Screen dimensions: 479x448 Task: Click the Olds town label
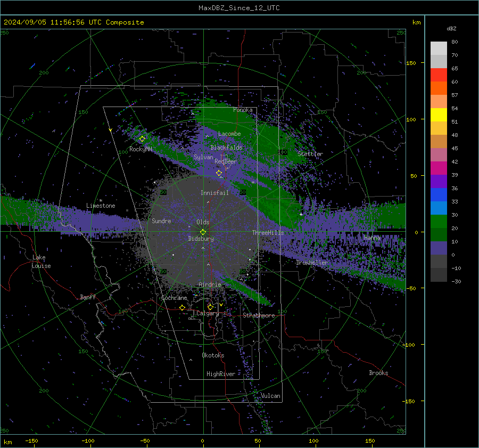pos(203,222)
